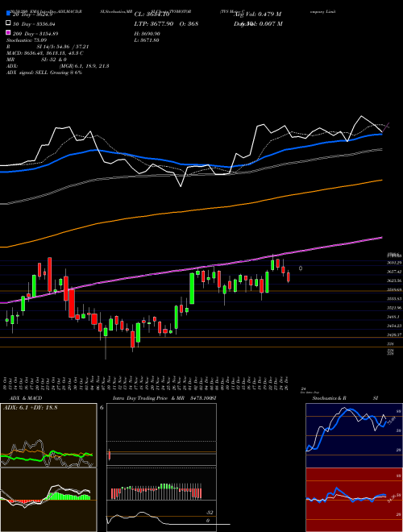Click the ADX: 6.1 +DY: 18.8 label
Image resolution: width=403 pixels, height=532 pixels.
click(x=30, y=408)
